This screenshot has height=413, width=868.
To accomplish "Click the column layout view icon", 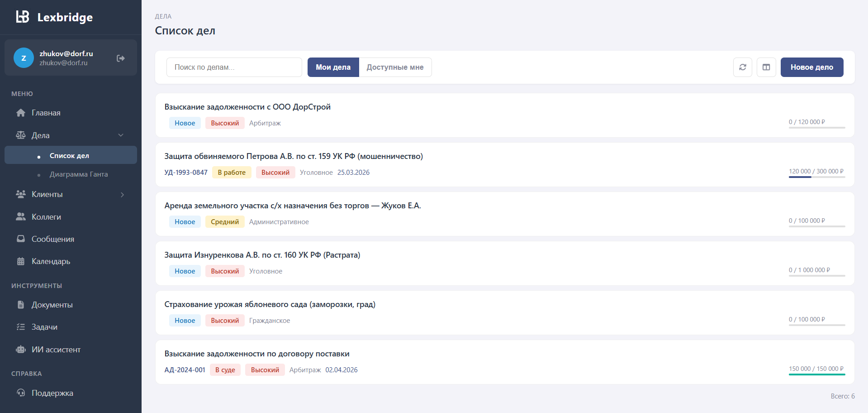I will pyautogui.click(x=766, y=67).
